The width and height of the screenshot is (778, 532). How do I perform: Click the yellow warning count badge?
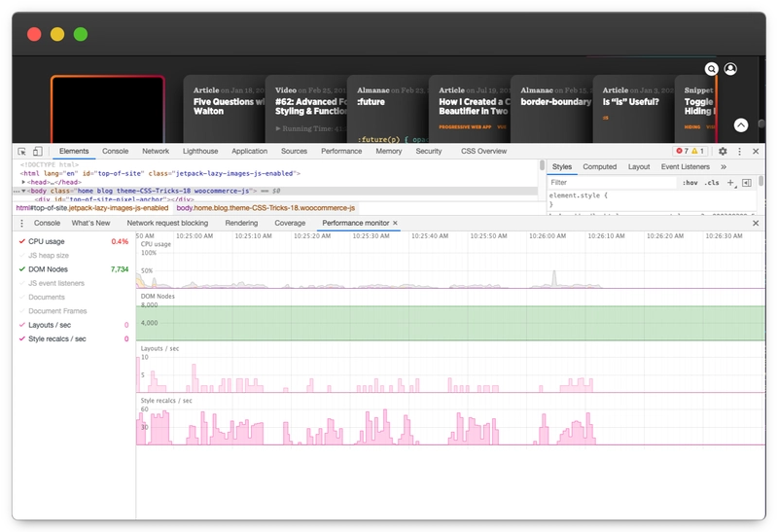pos(697,151)
